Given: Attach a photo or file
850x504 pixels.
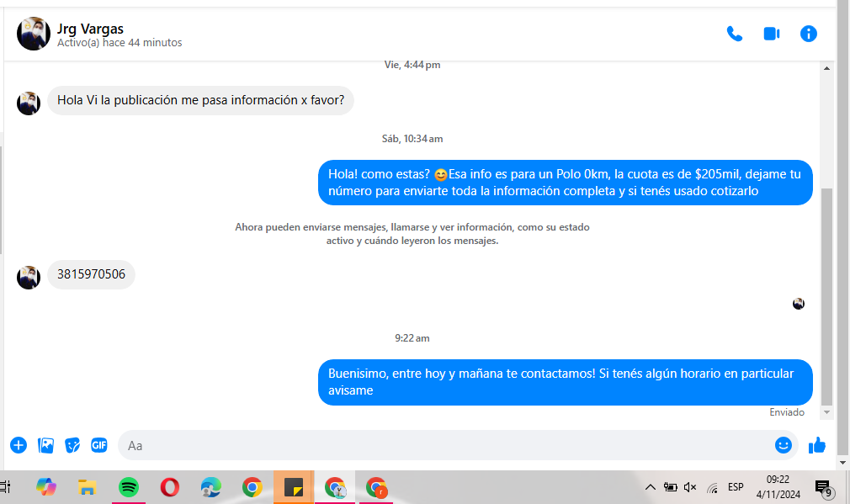Looking at the screenshot, I should (x=45, y=445).
